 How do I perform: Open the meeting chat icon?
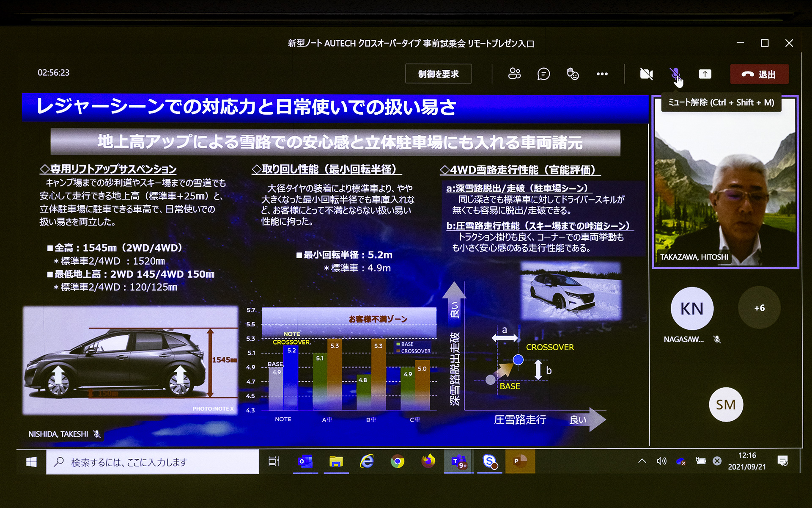coord(543,74)
